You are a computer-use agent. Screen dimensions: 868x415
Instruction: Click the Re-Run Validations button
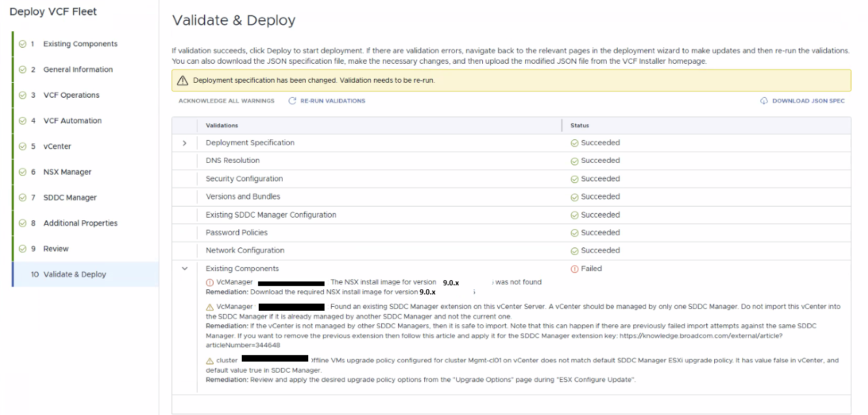(x=332, y=101)
